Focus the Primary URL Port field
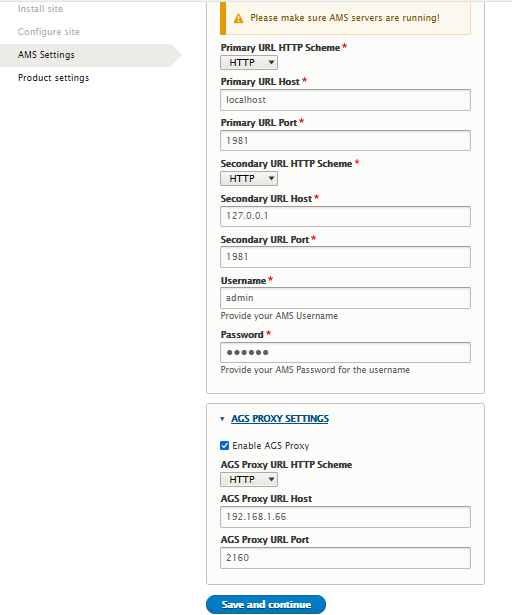 345,141
